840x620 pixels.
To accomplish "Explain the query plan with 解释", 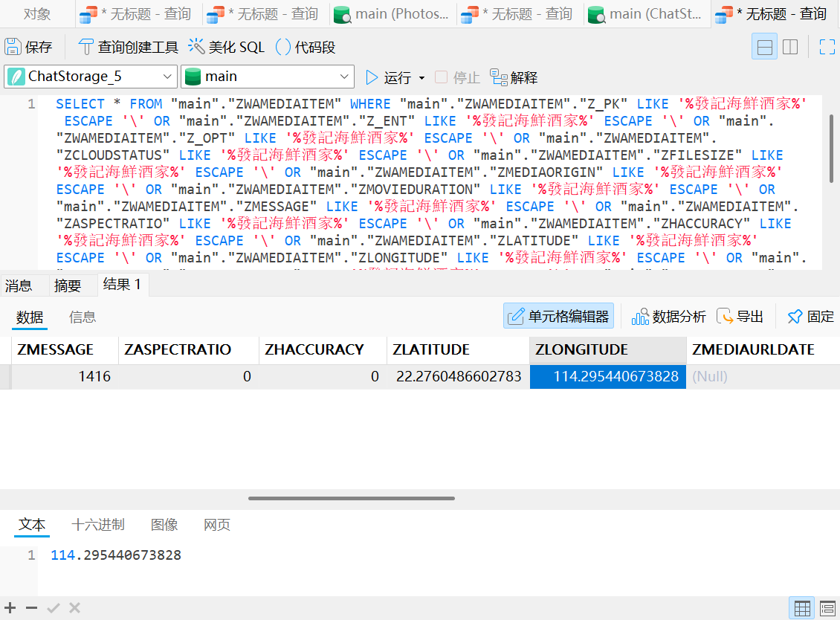I will 514,78.
